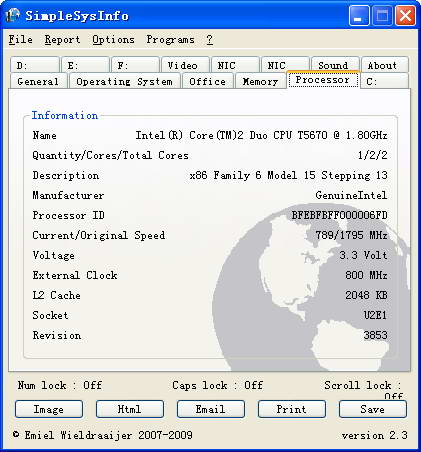Screen dimensions: 421x452
Task: Click the Html export button
Action: [130, 409]
